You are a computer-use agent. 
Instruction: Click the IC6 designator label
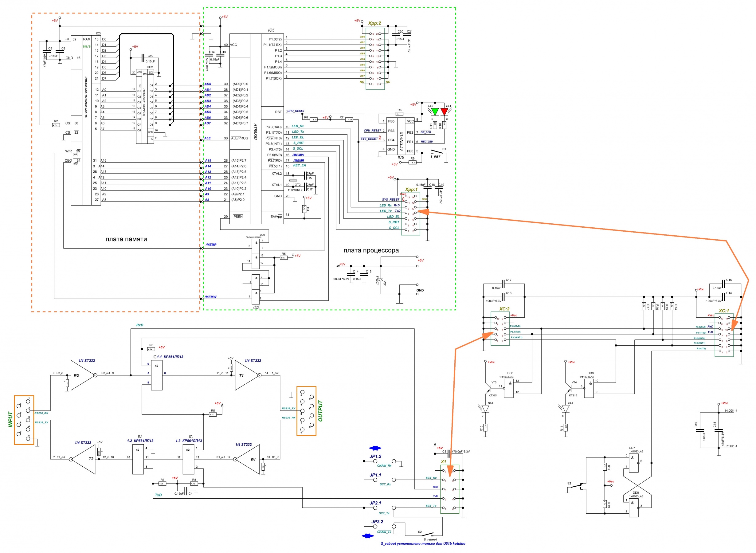point(401,157)
